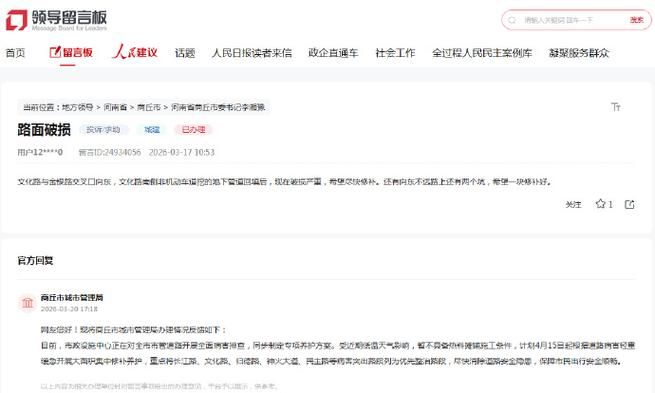Click the 用户12****0 username
The image size is (655, 393).
pos(40,152)
